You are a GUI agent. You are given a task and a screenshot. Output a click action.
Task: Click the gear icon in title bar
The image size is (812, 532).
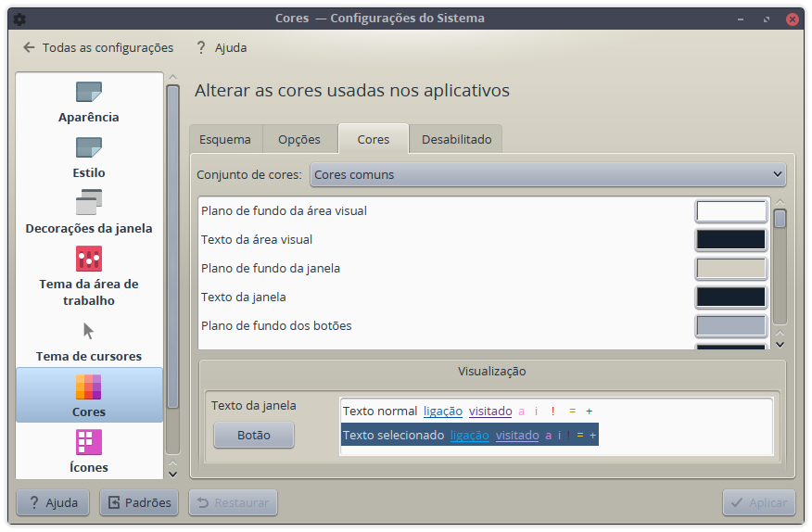pyautogui.click(x=19, y=19)
